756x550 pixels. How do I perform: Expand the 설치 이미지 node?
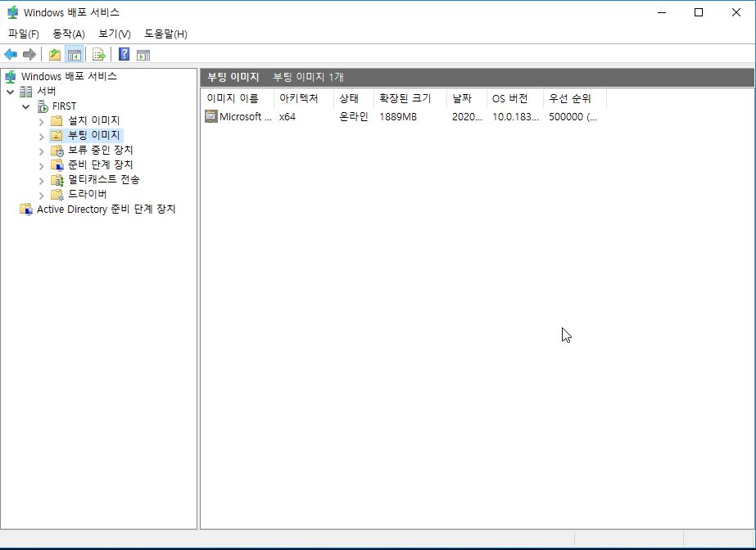[42, 121]
